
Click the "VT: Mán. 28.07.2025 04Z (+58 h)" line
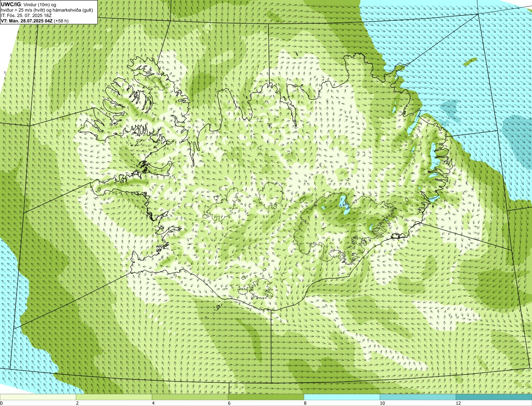tap(35, 21)
